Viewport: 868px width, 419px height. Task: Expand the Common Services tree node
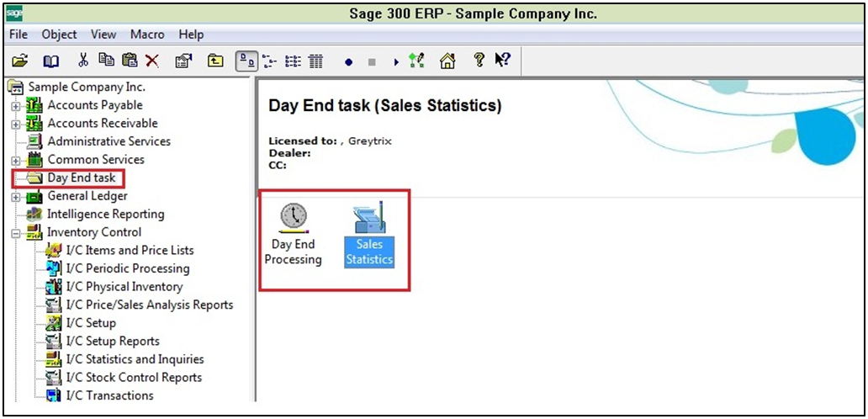pyautogui.click(x=15, y=161)
